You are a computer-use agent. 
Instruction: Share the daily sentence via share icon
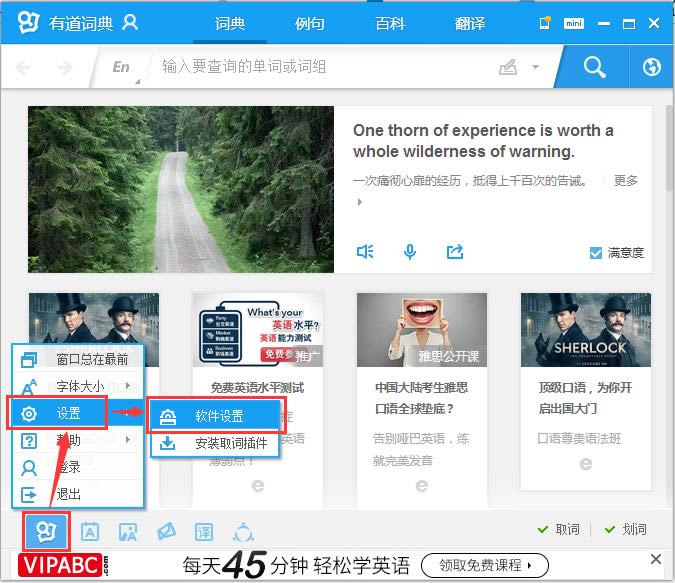tap(455, 251)
